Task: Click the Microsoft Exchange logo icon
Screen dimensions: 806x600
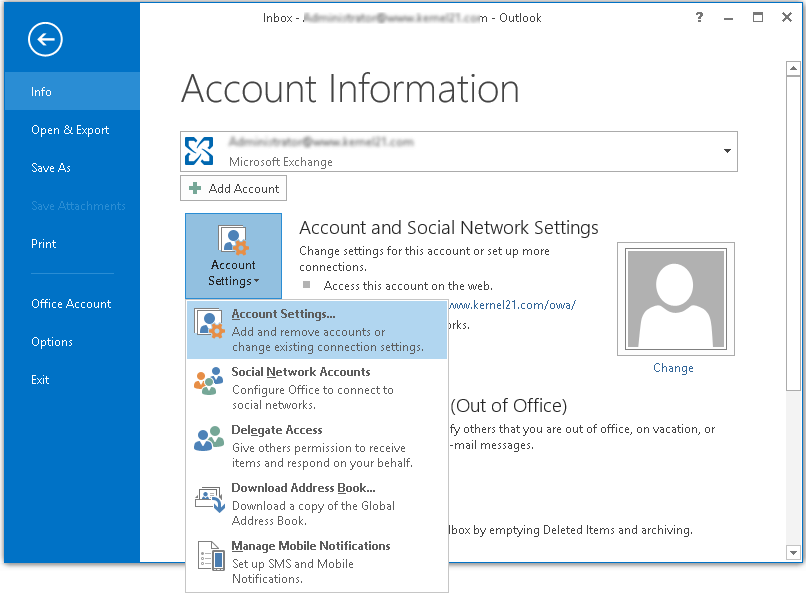Action: click(199, 151)
